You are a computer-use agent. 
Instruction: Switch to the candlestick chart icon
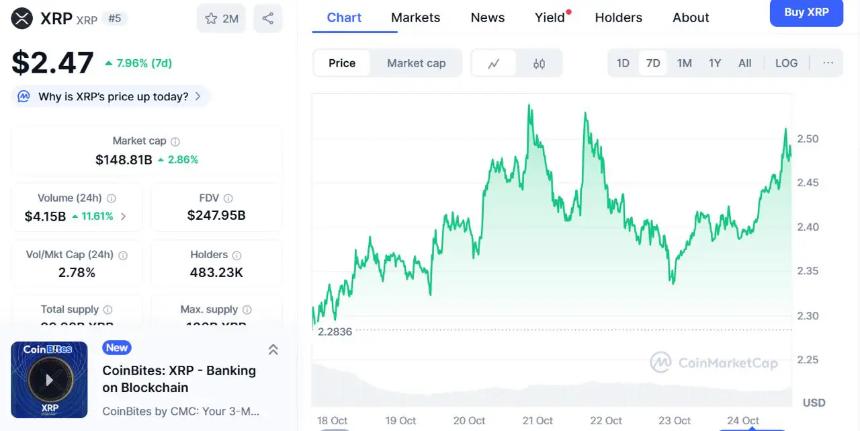[539, 63]
